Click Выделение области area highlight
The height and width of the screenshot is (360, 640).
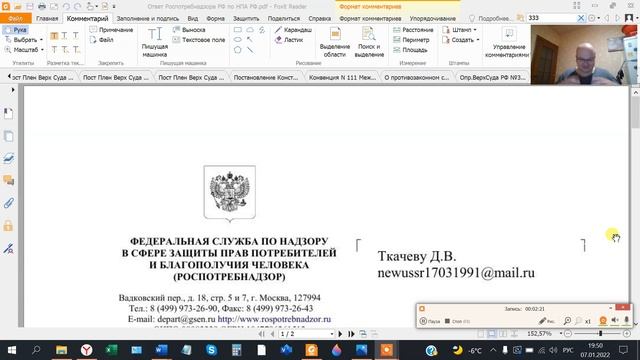point(335,42)
